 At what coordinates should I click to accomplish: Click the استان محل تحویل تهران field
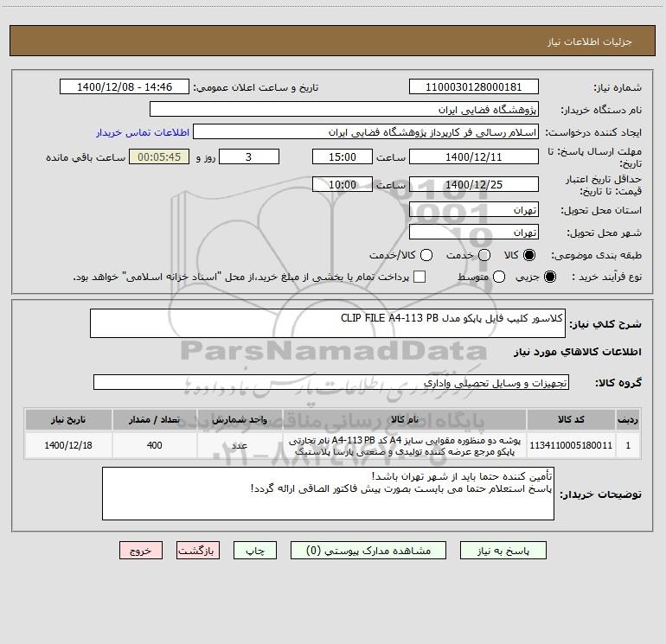coord(474,210)
